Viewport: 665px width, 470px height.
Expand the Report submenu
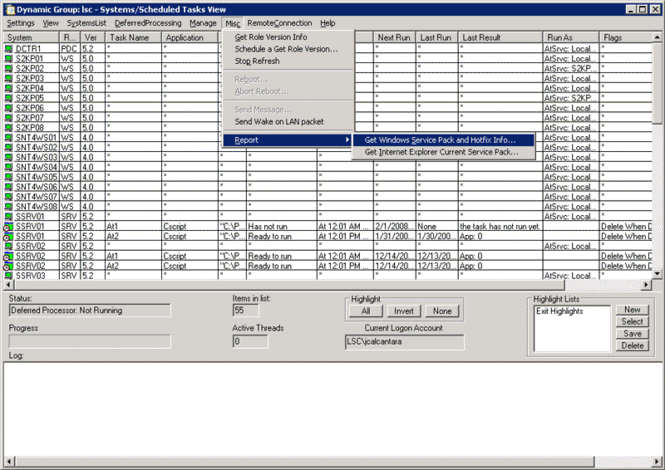288,140
